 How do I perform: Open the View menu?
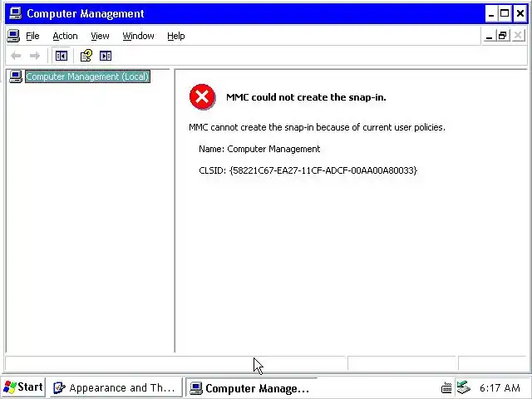pyautogui.click(x=100, y=36)
